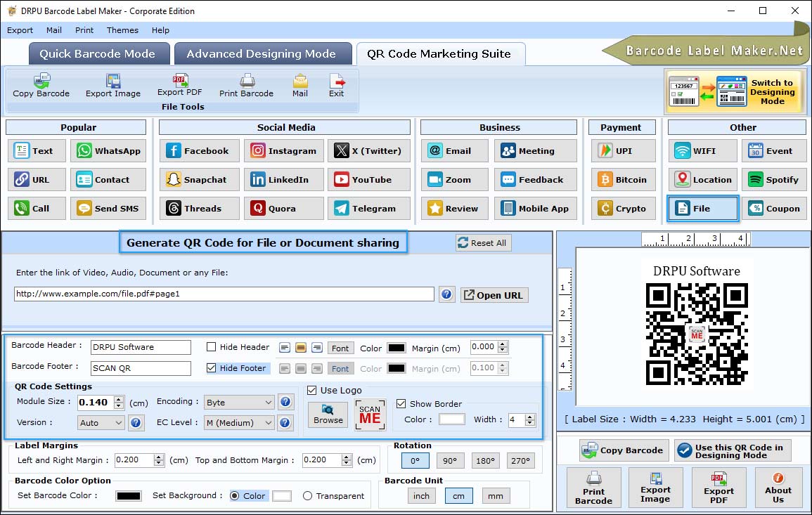Choose the UPI payment QR type
Image resolution: width=812 pixels, height=515 pixels.
pyautogui.click(x=624, y=150)
